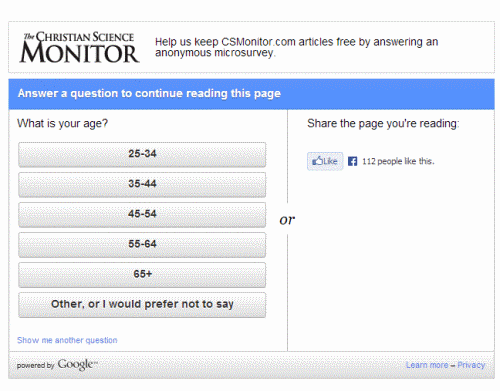Open the Privacy link
The width and height of the screenshot is (500, 391).
(x=471, y=365)
